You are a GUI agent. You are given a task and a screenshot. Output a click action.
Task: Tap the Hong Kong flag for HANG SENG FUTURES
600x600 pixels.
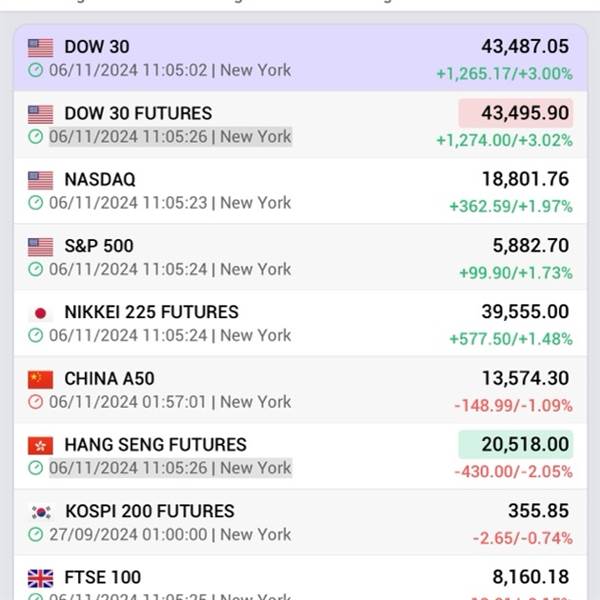coord(40,446)
